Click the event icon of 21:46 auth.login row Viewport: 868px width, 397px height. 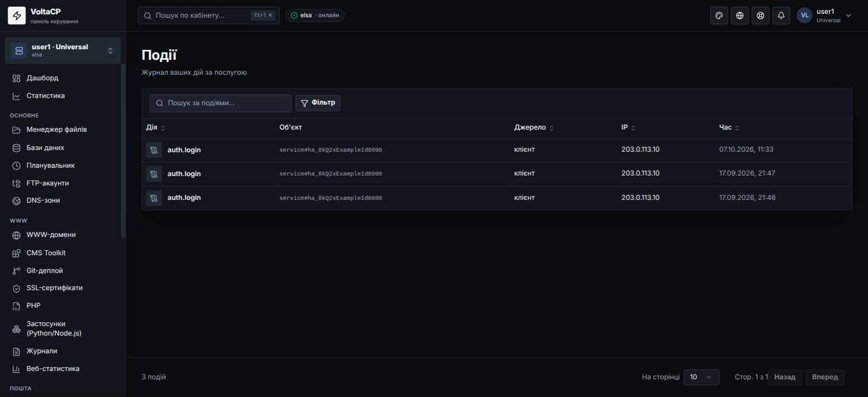tap(154, 198)
